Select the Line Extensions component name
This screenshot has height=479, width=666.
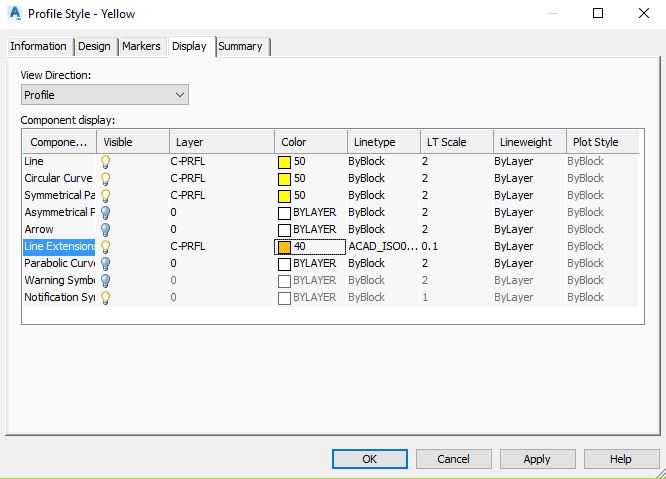point(59,246)
